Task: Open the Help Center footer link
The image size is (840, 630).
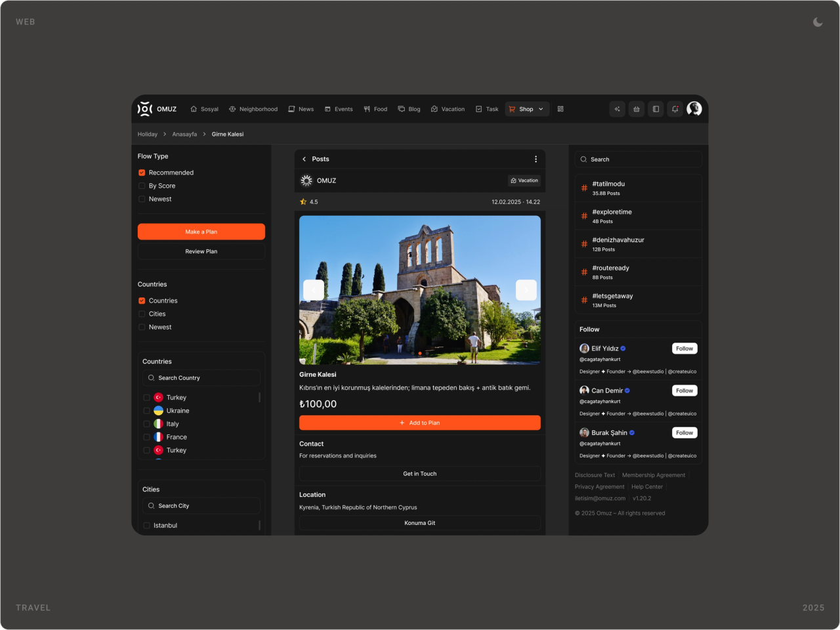Action: [647, 487]
